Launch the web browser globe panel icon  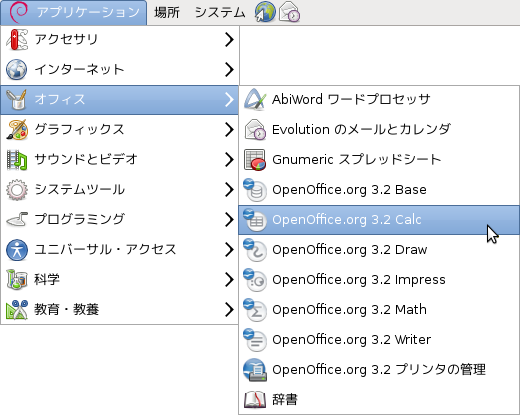click(x=265, y=12)
